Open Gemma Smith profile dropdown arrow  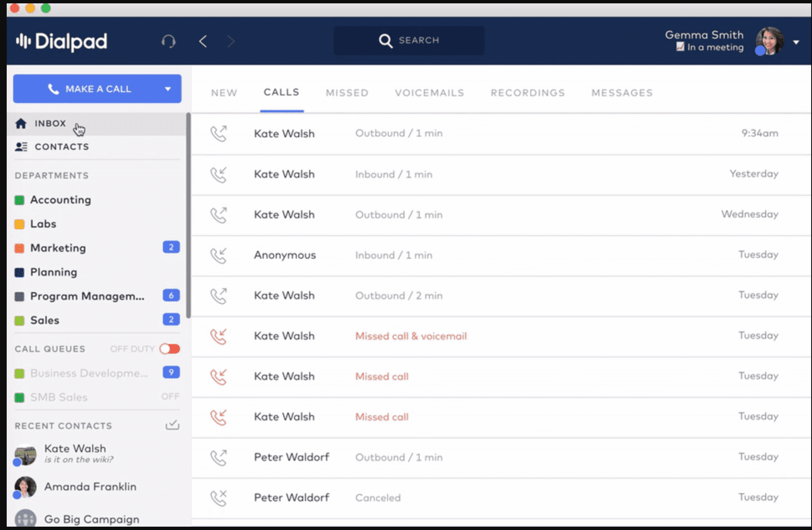click(x=796, y=42)
